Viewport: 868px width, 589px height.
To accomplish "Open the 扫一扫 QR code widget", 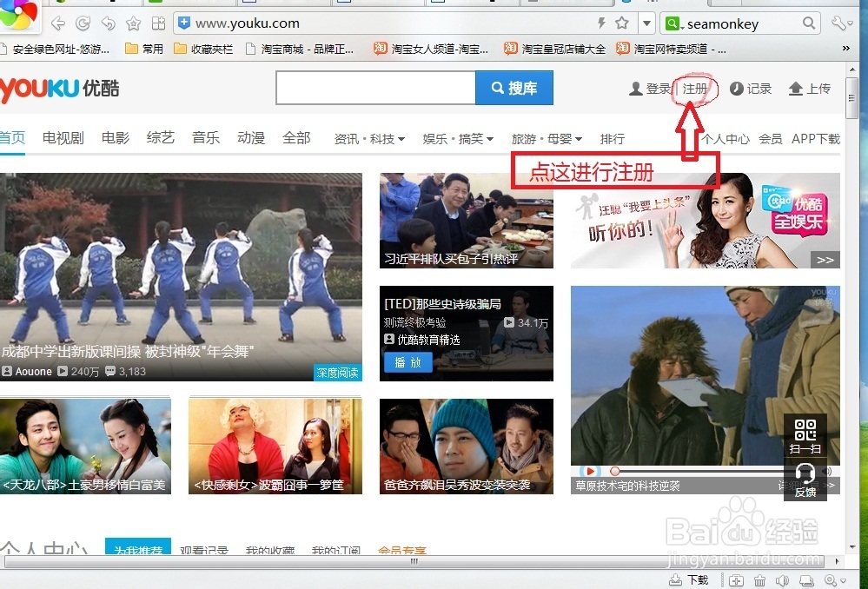I will (805, 435).
